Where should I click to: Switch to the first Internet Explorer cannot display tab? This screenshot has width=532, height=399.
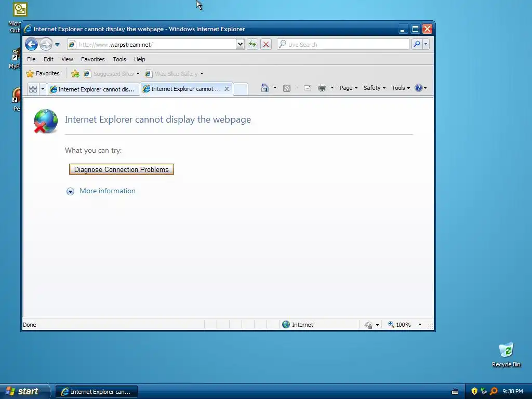(94, 89)
